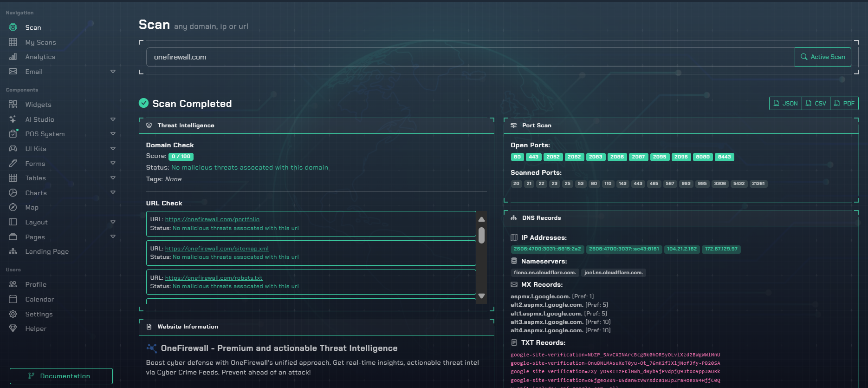Screen dimensions: 868x388
Task: Open onefirewall.com/portfolio link
Action: pyautogui.click(x=212, y=219)
